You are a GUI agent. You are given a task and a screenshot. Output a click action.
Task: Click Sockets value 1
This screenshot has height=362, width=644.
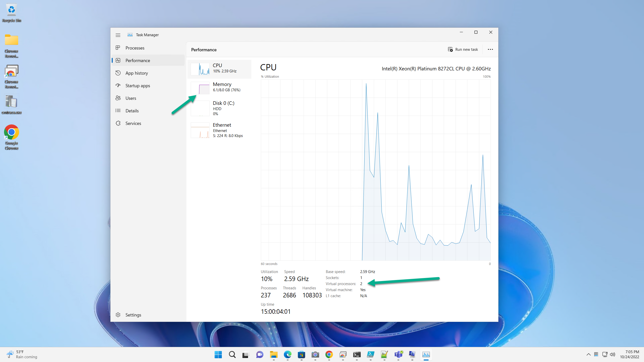[361, 278]
